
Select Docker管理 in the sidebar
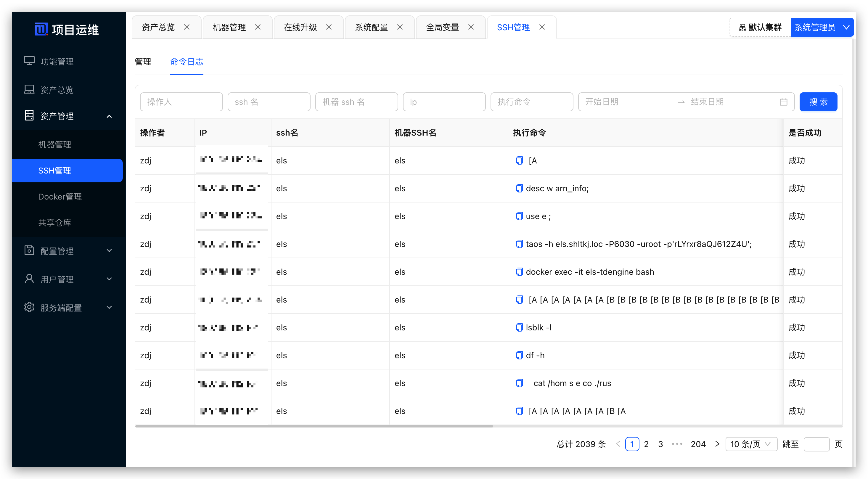pyautogui.click(x=60, y=197)
